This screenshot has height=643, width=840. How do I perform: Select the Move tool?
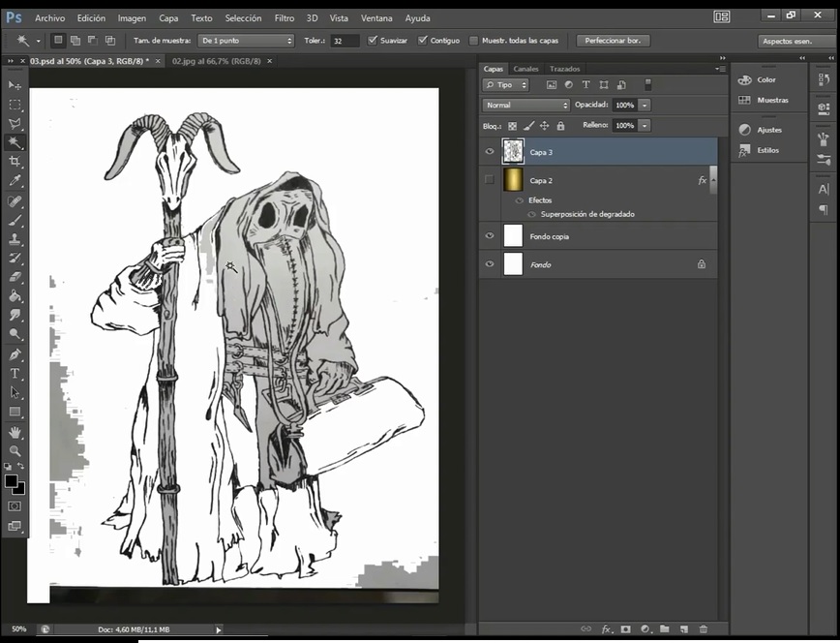click(15, 85)
